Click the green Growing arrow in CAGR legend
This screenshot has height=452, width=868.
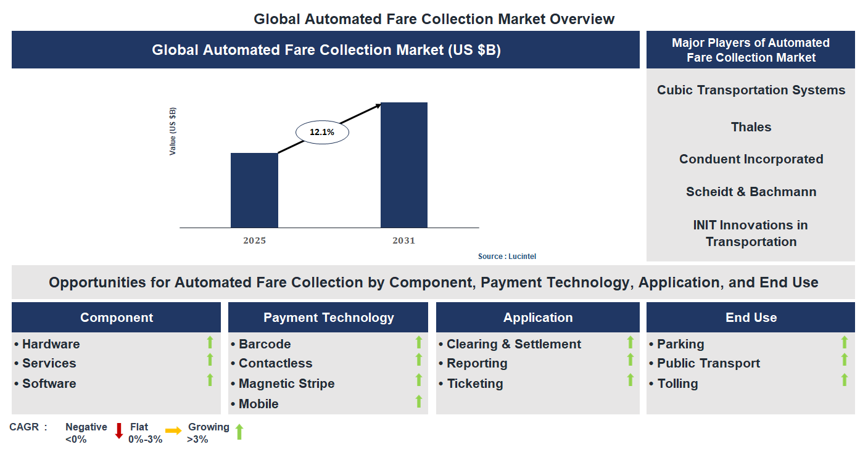click(238, 430)
